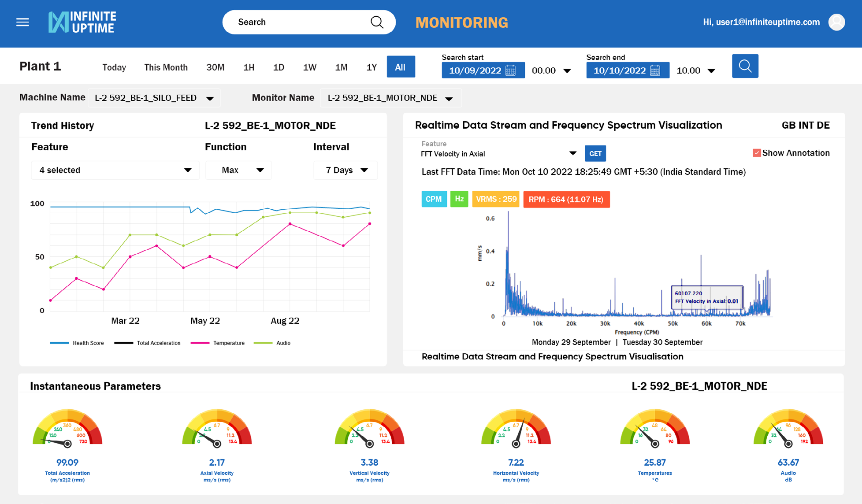862x504 pixels.
Task: Open the Search end calendar icon
Action: click(655, 70)
